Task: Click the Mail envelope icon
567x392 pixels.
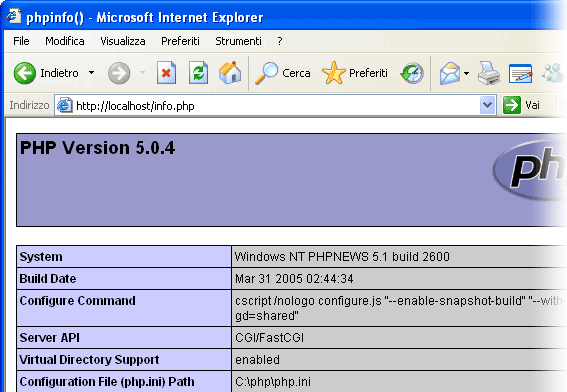Action: coord(449,73)
